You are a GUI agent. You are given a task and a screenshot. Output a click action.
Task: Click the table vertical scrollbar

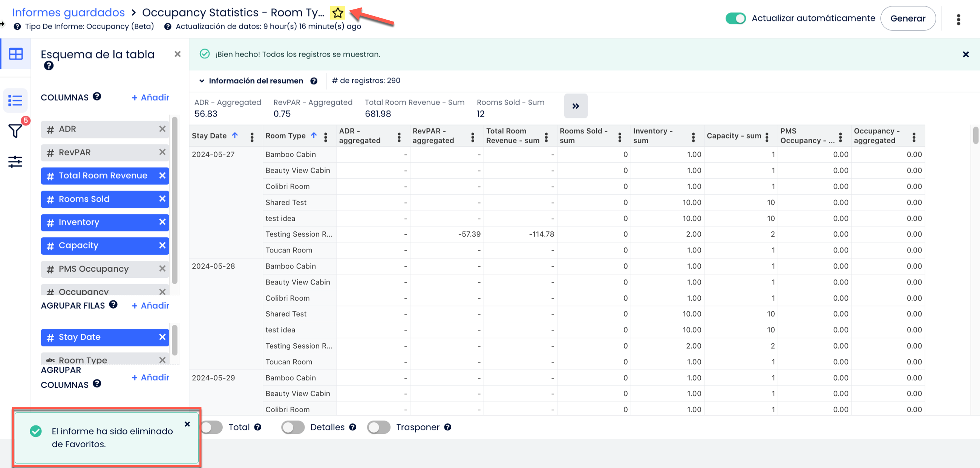(x=975, y=135)
